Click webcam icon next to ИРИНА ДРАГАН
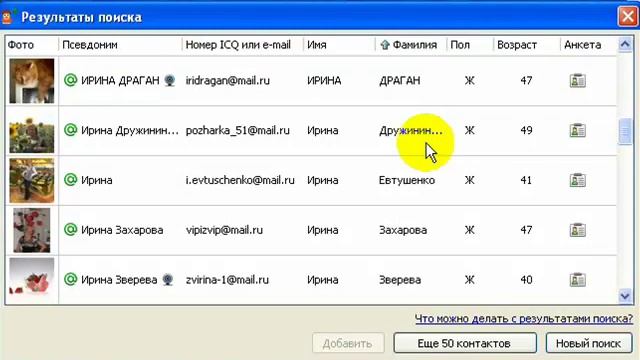640x360 pixels. 170,80
